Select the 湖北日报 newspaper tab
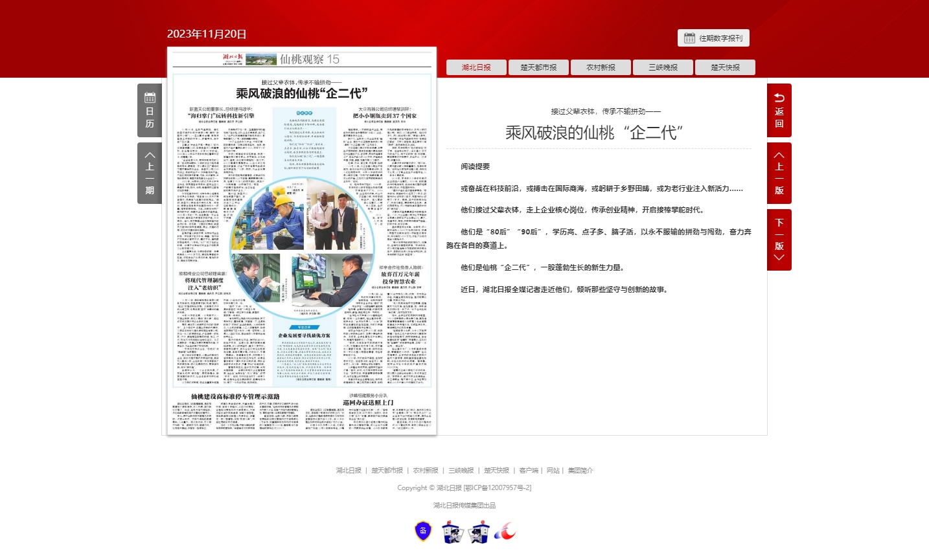Viewport: 929px width, 560px height. 476,67
